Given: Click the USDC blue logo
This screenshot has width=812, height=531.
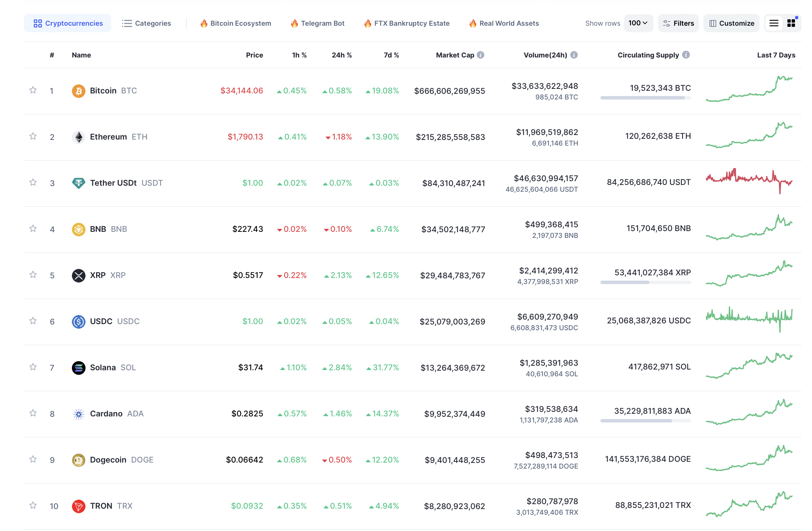Looking at the screenshot, I should click(x=78, y=321).
